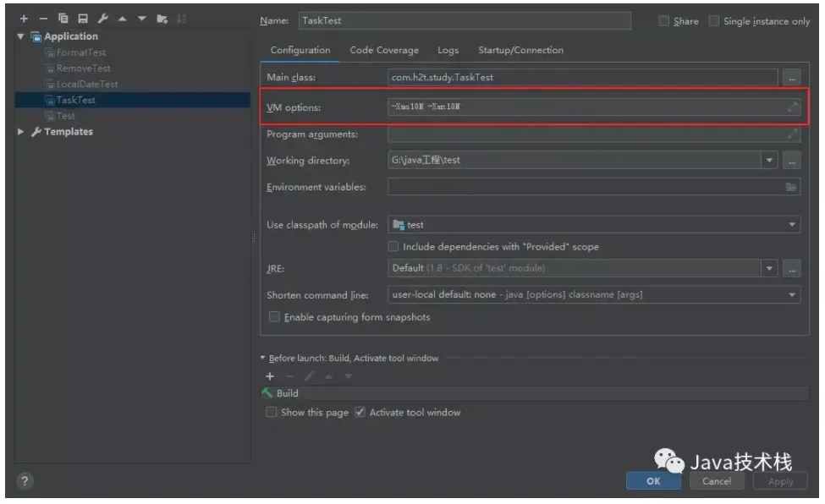Screen dimensions: 825x504
Task: Select the Test configuration
Action: 65,116
